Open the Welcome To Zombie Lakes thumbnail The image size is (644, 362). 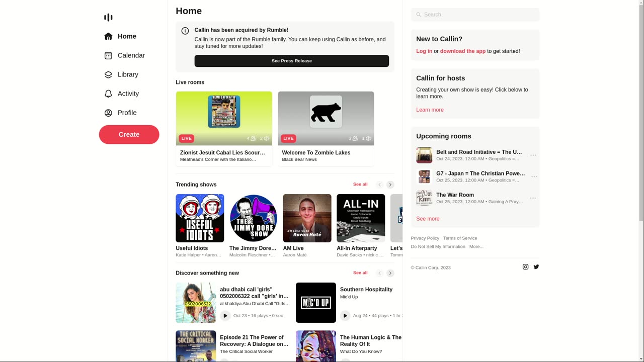pyautogui.click(x=326, y=119)
